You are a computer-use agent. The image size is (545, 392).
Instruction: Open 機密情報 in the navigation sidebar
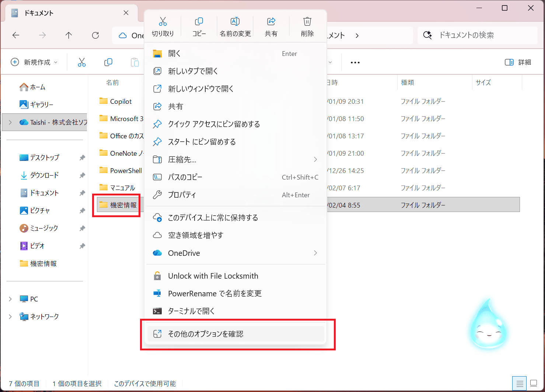(38, 264)
